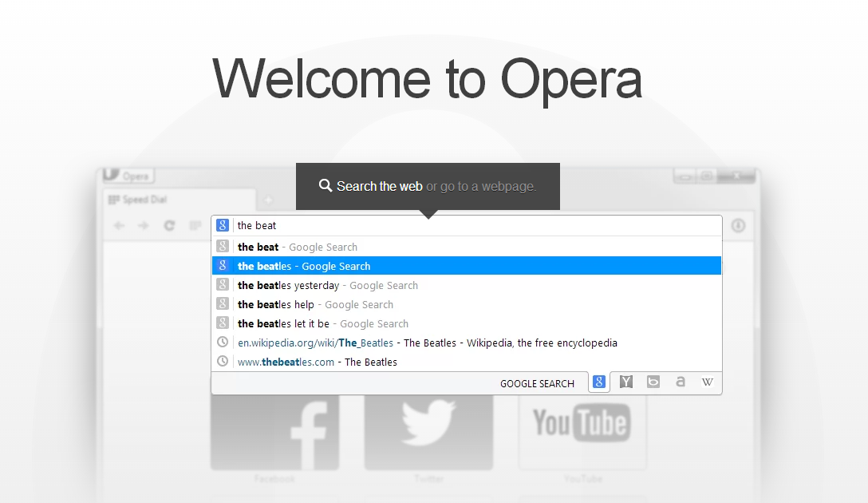Viewport: 868px width, 503px height.
Task: Open en.wikipedia.org/wiki/The_Beatles history entry
Action: 467,343
